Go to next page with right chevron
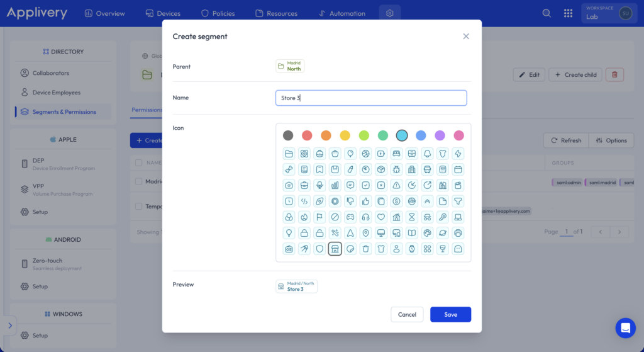 click(619, 232)
